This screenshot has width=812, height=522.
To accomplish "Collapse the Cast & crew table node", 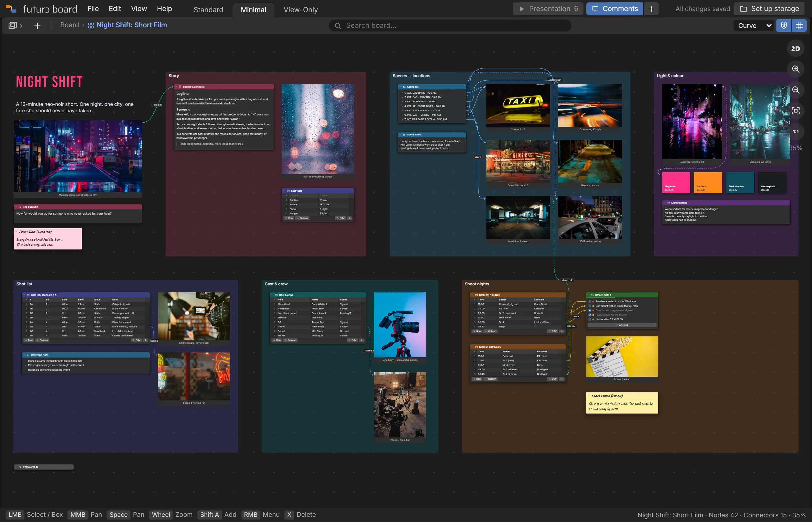I will pyautogui.click(x=273, y=295).
